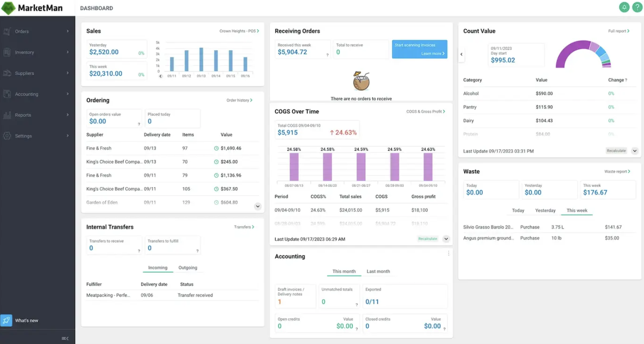Click Start scanning invoices button
Image resolution: width=644 pixels, height=344 pixels.
[x=419, y=49]
